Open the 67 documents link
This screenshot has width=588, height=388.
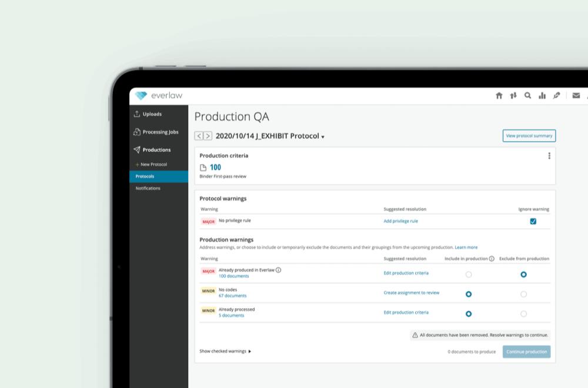pos(232,296)
